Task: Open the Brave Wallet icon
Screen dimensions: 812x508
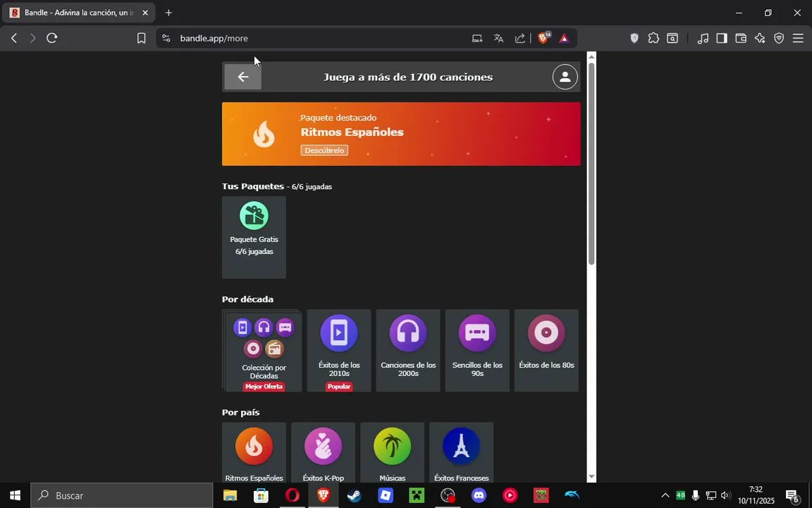Action: 741,38
